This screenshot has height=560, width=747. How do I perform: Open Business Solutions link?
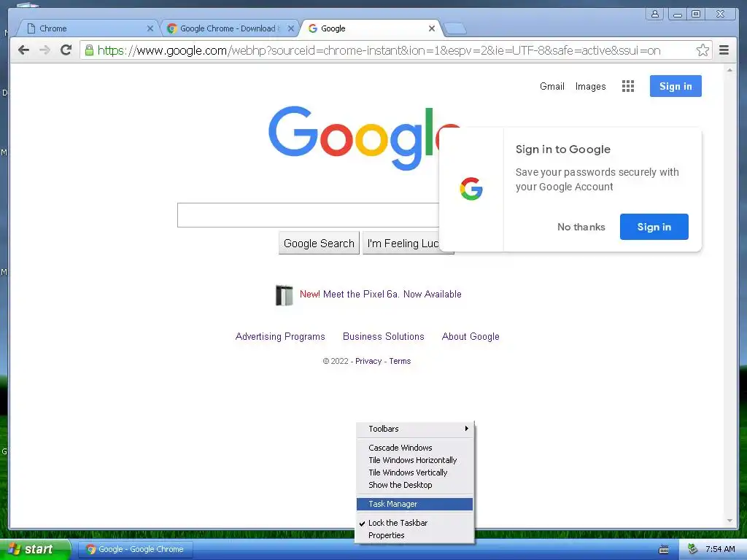pyautogui.click(x=384, y=337)
